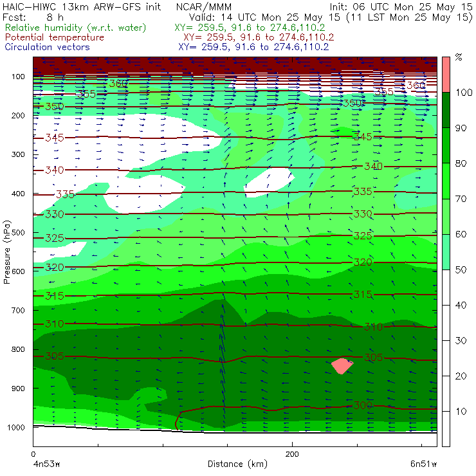Click the '10' colorbar tick label
This screenshot has width=476, height=476.
pyautogui.click(x=461, y=412)
